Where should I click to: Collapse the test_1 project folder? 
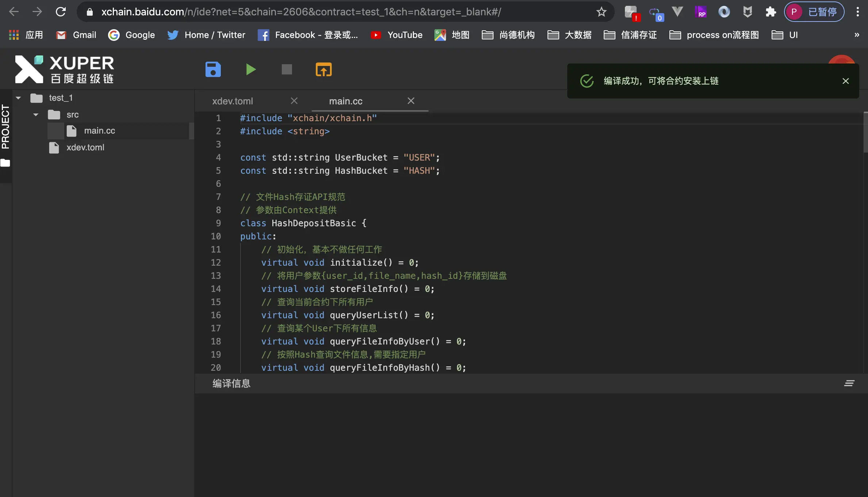point(18,98)
